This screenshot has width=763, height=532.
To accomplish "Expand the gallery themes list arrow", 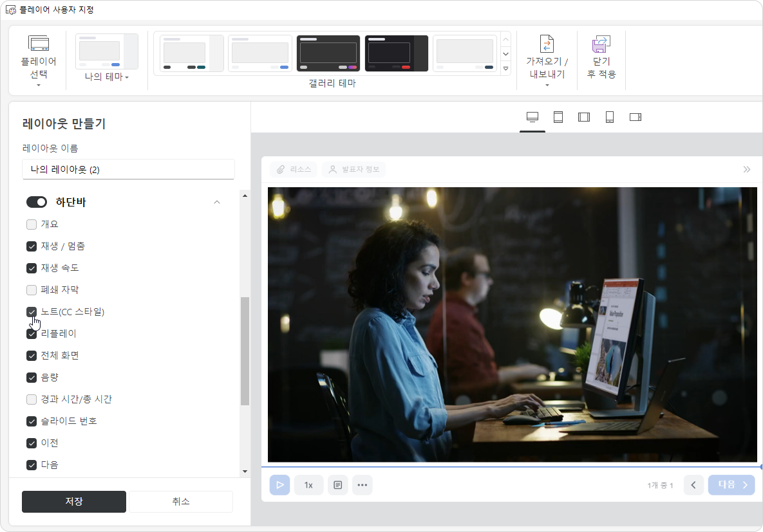I will click(x=505, y=68).
